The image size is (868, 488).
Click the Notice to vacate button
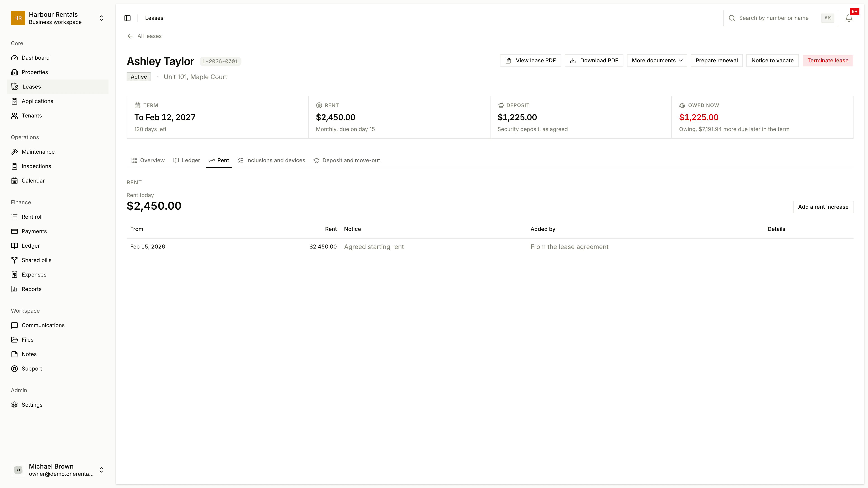point(772,61)
